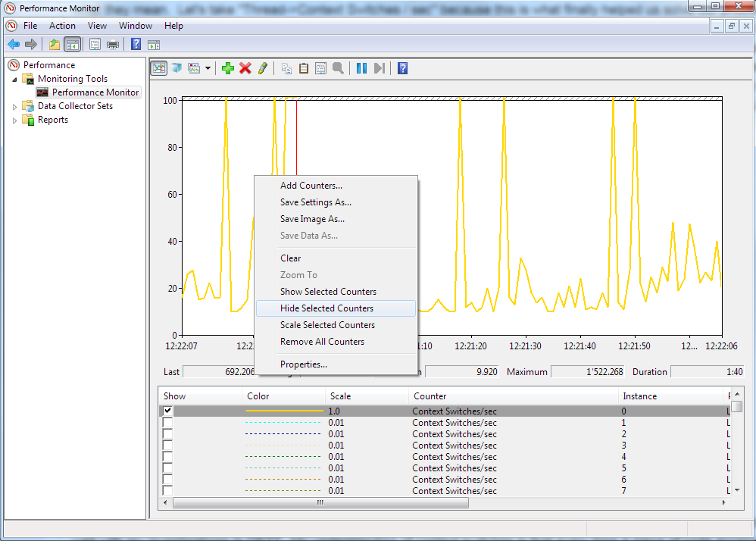Toggle Show/Hide Action Pane icon
This screenshot has width=756, height=541.
click(154, 45)
